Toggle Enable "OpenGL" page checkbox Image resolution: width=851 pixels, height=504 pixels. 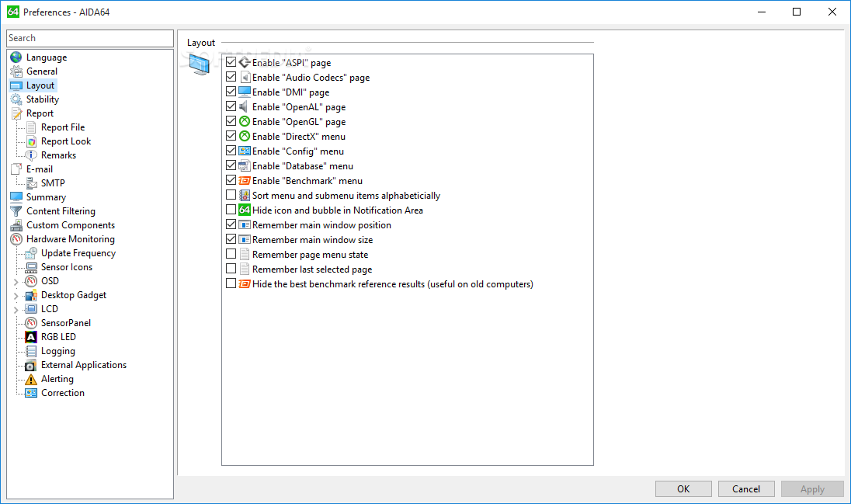pyautogui.click(x=231, y=121)
